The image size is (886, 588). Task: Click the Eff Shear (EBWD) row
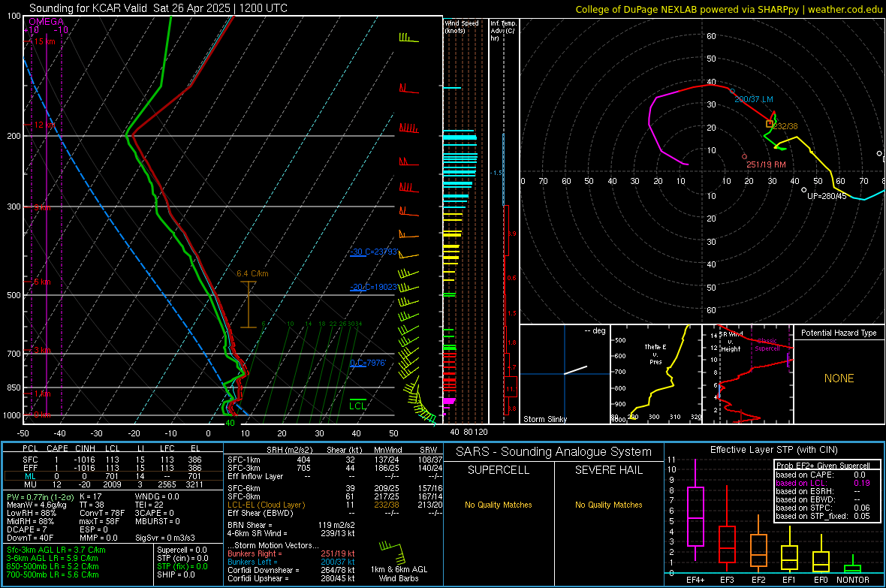[x=335, y=514]
